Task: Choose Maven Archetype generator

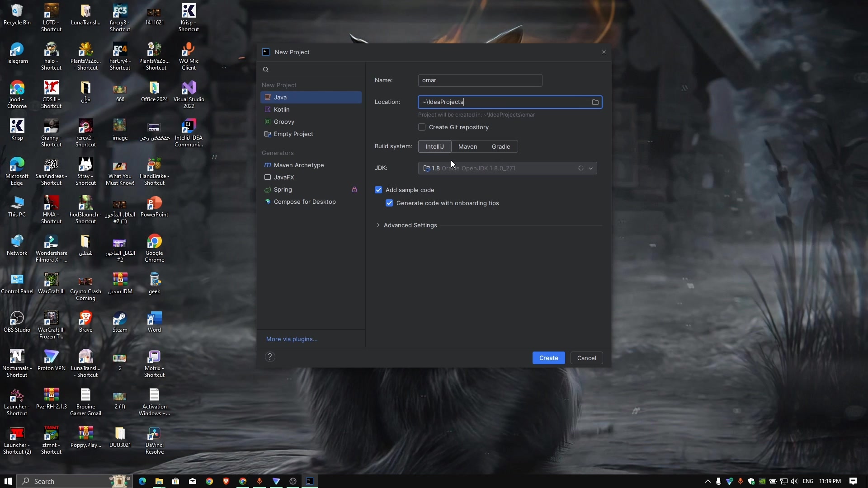Action: [311, 165]
